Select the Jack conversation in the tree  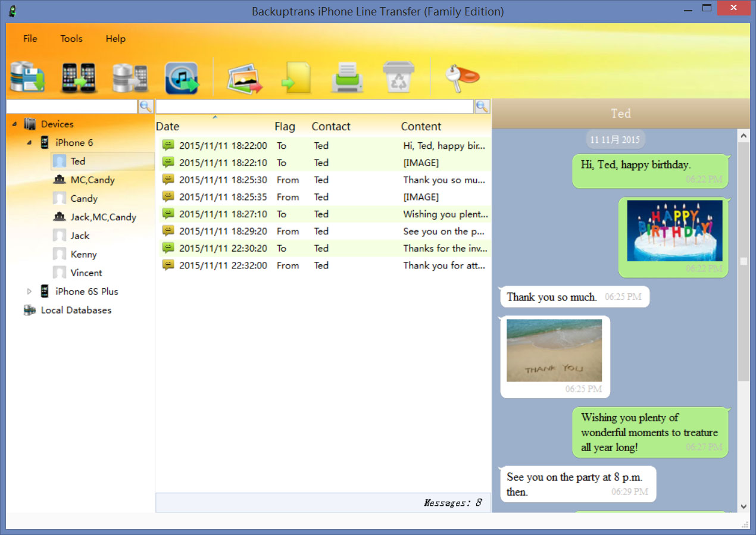80,236
